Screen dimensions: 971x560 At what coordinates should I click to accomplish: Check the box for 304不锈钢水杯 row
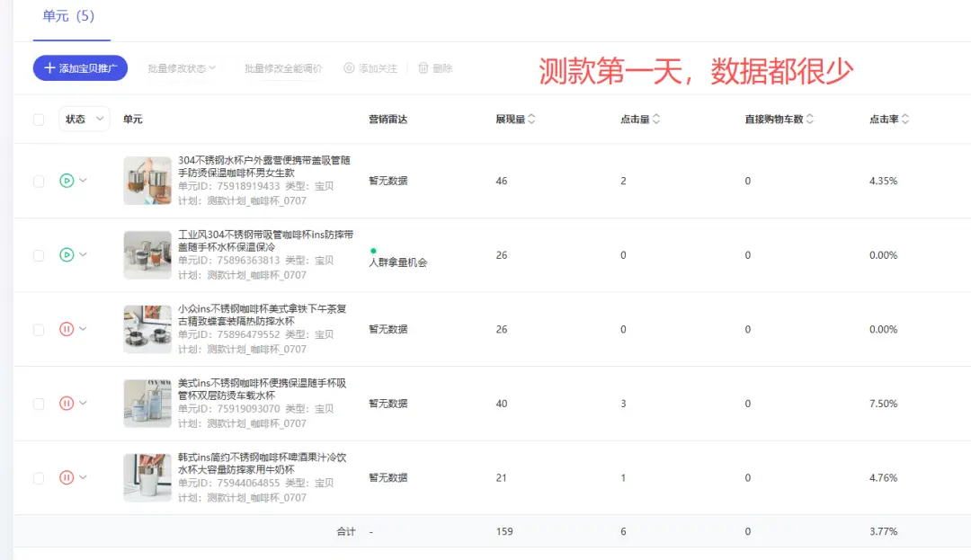click(39, 181)
